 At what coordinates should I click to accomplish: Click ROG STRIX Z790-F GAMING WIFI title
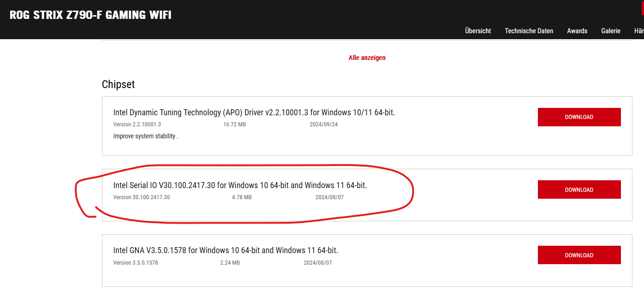click(x=90, y=15)
